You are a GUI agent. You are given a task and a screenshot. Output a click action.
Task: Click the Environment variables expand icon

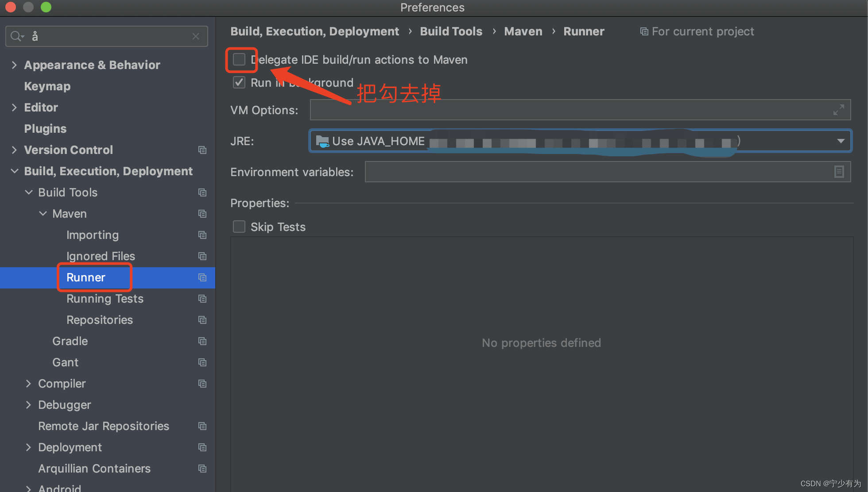coord(839,172)
